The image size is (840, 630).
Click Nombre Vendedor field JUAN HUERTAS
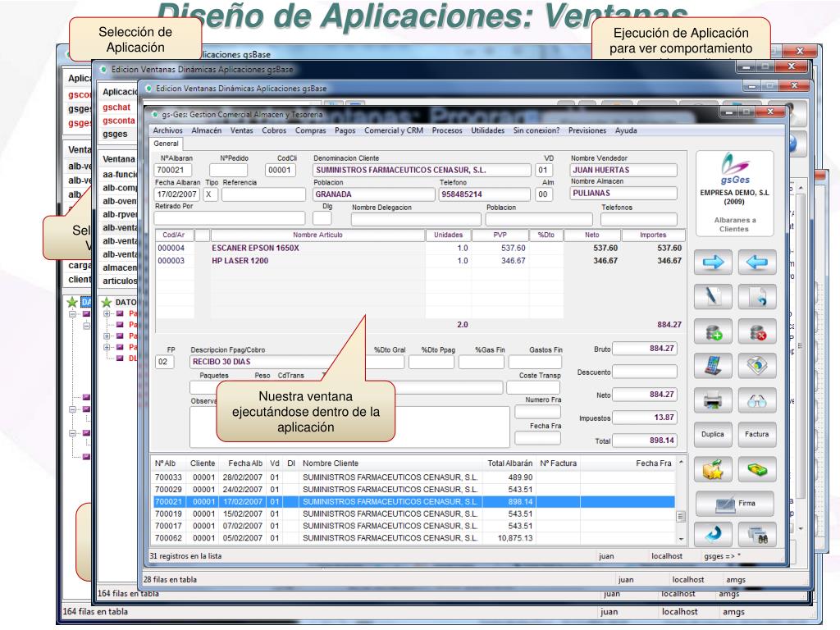(623, 170)
